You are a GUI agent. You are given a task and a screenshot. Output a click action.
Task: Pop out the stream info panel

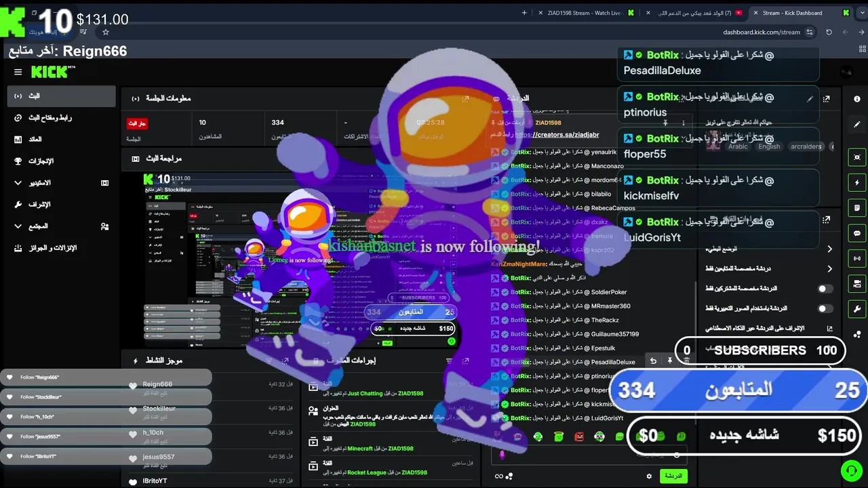pyautogui.click(x=827, y=99)
